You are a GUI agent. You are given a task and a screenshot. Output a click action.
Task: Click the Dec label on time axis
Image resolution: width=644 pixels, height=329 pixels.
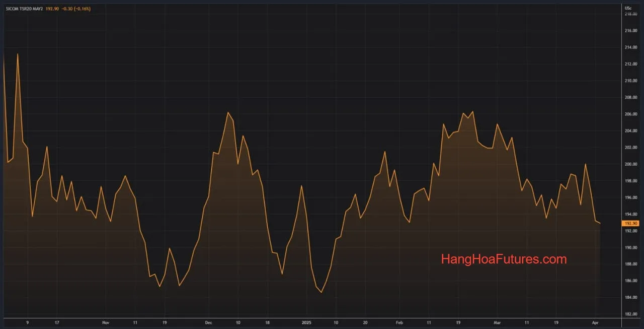(209, 322)
